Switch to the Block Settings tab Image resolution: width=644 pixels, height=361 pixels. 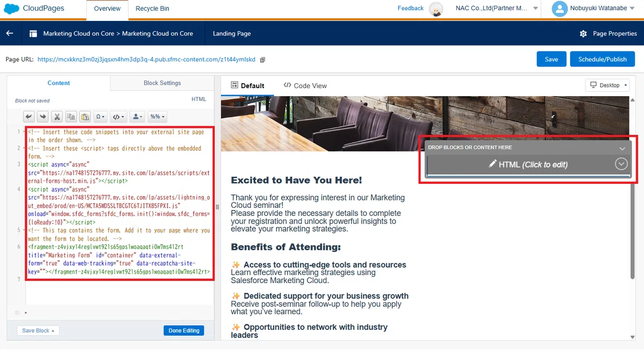(x=162, y=83)
